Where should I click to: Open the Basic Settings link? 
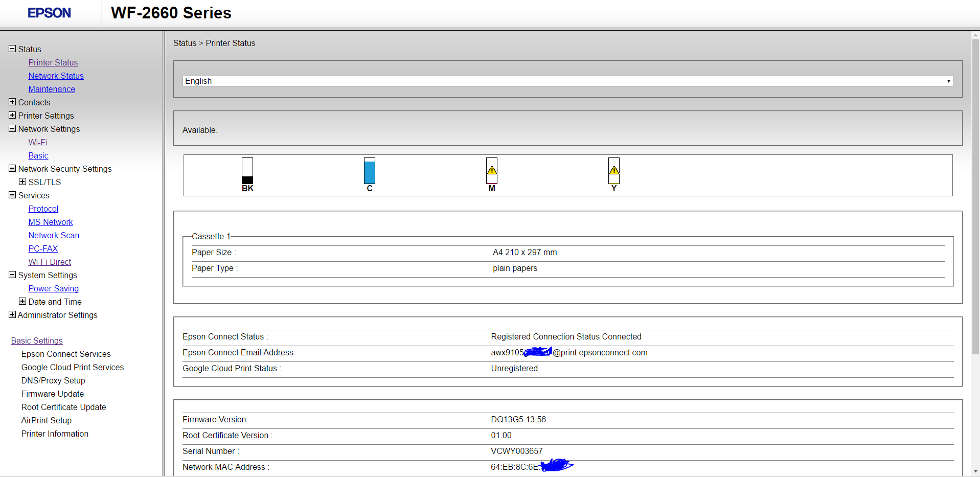[37, 340]
